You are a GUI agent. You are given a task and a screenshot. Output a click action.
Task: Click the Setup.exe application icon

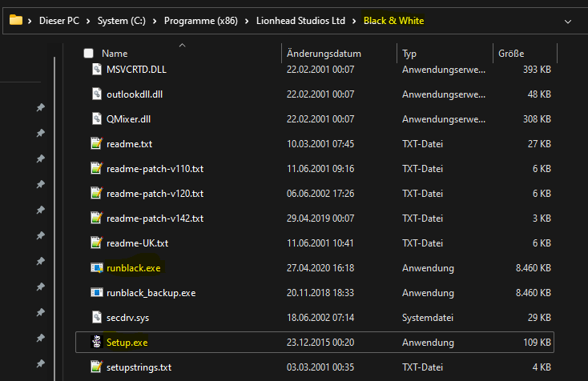tap(96, 343)
